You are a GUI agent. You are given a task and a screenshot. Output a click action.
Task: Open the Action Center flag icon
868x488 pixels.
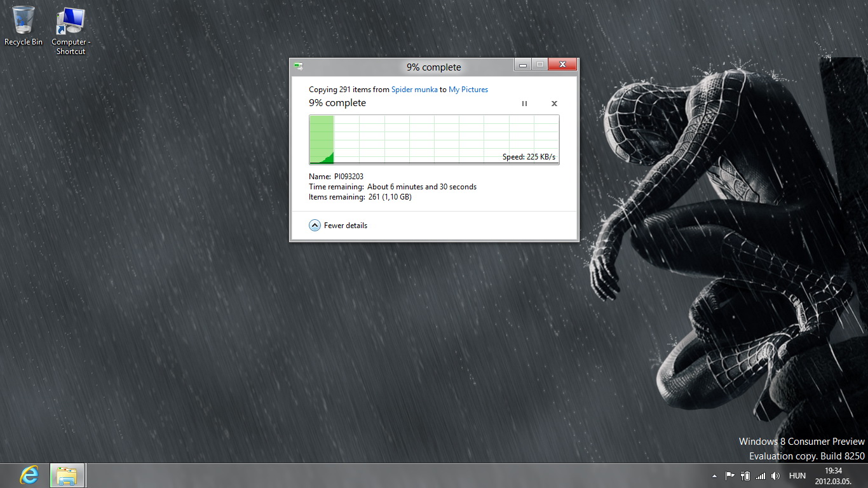pos(729,475)
